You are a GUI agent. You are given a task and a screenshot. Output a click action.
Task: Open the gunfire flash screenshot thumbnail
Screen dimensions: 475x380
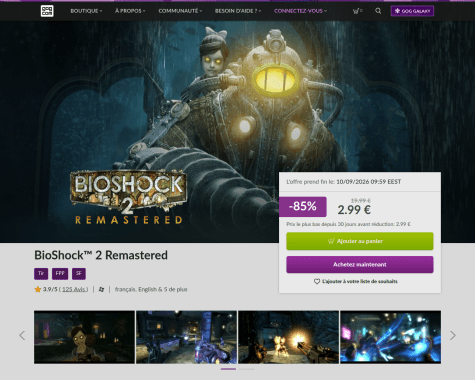[288, 337]
